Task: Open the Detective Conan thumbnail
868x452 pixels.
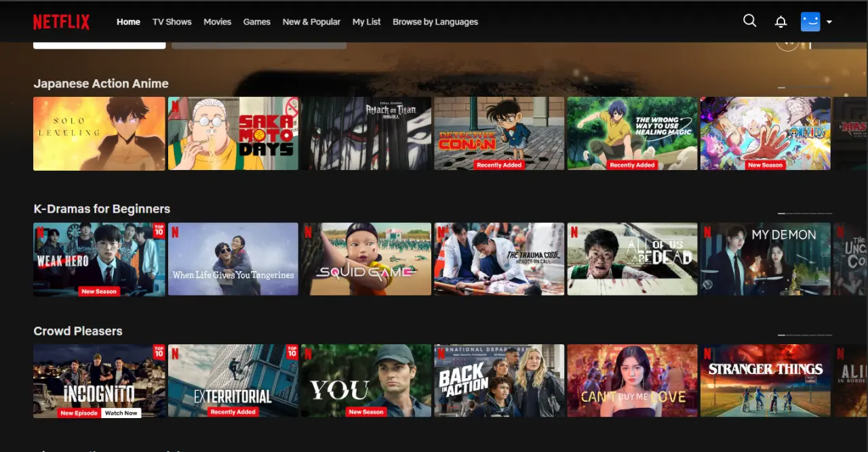Action: point(499,133)
